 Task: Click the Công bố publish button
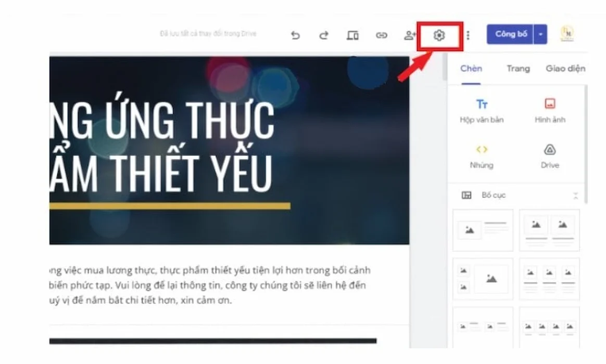point(510,34)
